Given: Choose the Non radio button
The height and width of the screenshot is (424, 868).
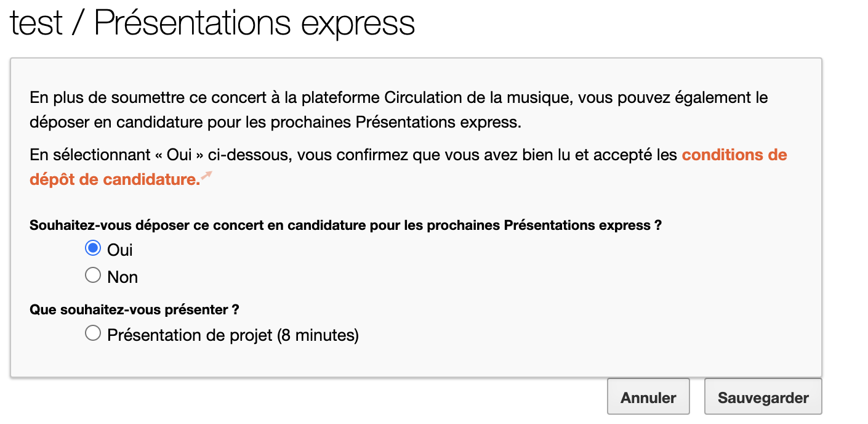Looking at the screenshot, I should (93, 275).
